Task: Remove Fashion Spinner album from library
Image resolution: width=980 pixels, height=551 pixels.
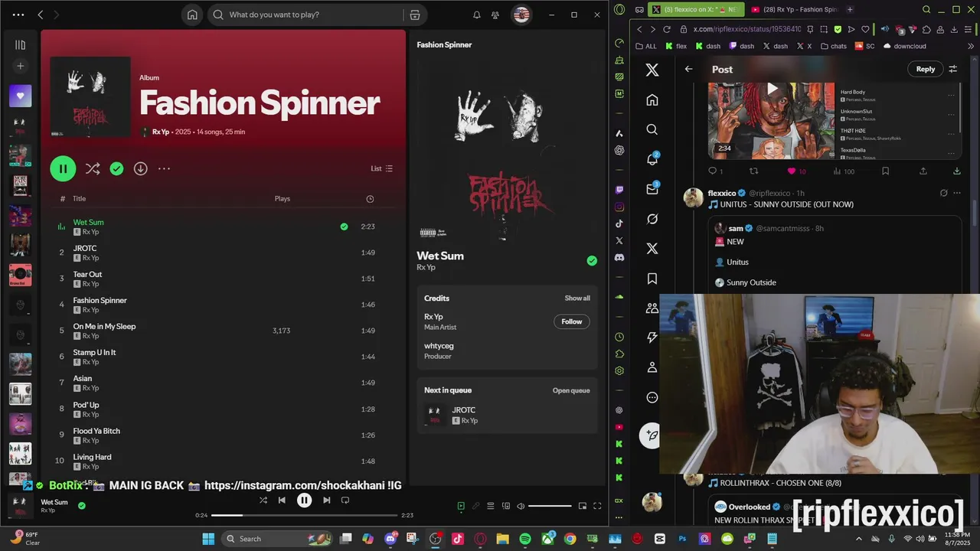Action: coord(116,168)
